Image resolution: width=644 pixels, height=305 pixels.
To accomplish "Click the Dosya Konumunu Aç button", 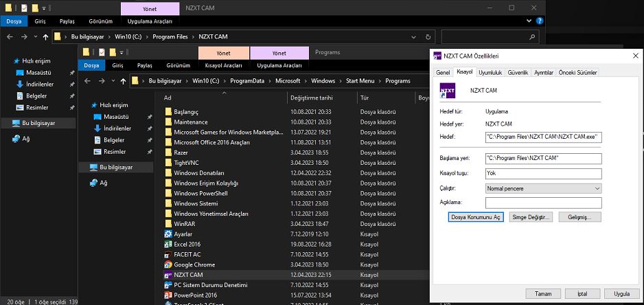I will (x=476, y=217).
